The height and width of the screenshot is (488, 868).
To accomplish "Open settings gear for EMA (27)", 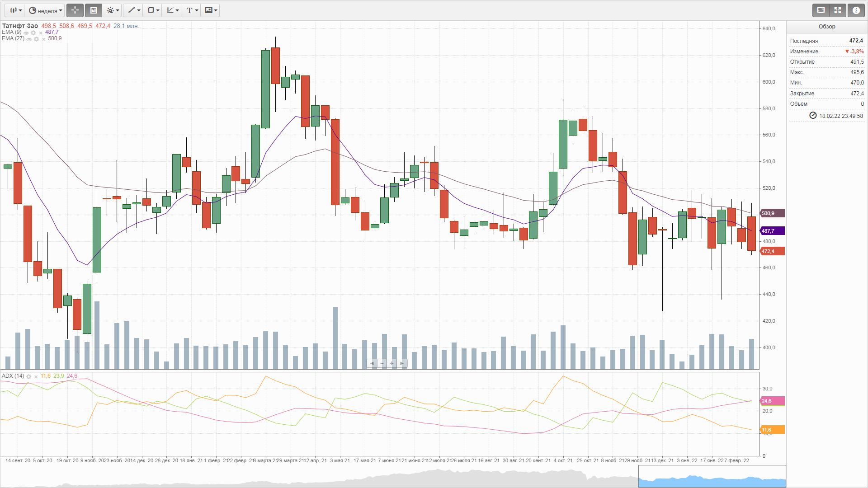I will (x=36, y=39).
